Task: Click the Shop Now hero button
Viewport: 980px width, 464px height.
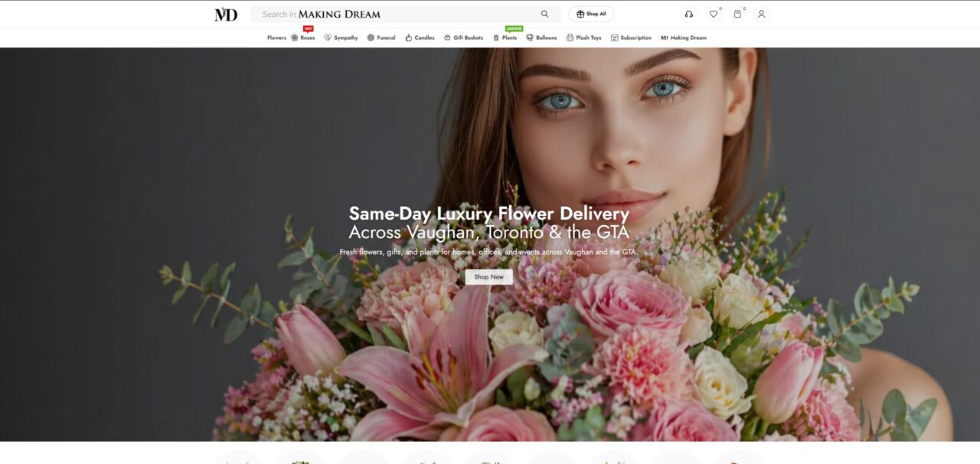Action: (488, 276)
